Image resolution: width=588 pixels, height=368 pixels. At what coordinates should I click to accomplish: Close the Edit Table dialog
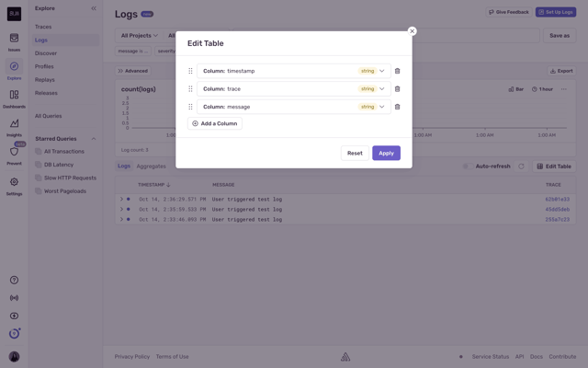tap(412, 31)
